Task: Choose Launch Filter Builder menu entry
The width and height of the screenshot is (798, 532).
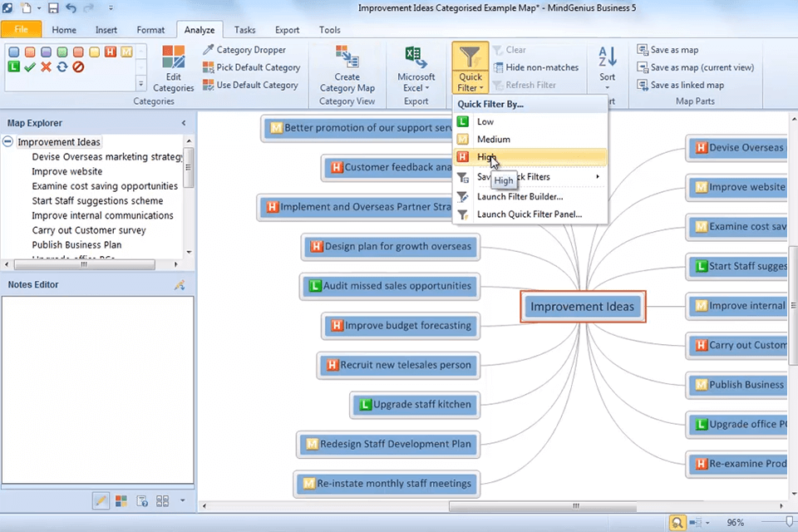Action: (520, 197)
